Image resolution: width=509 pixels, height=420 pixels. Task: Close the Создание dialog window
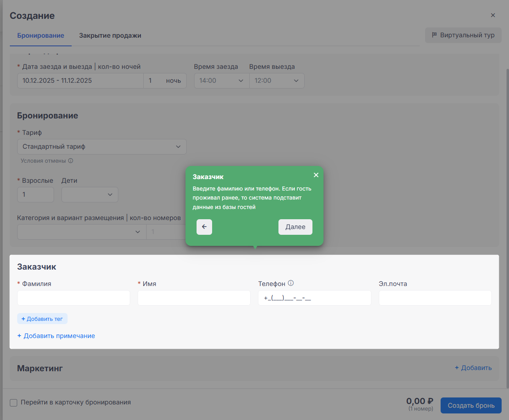(x=493, y=15)
